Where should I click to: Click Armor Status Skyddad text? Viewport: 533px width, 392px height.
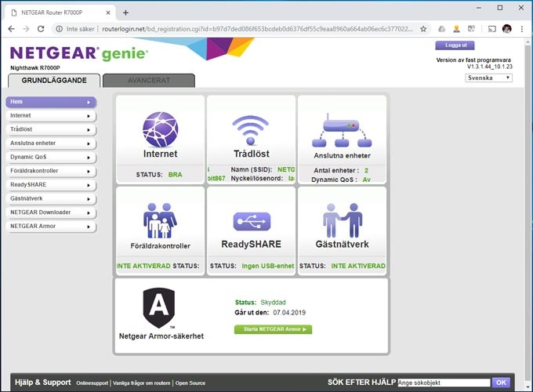point(260,303)
